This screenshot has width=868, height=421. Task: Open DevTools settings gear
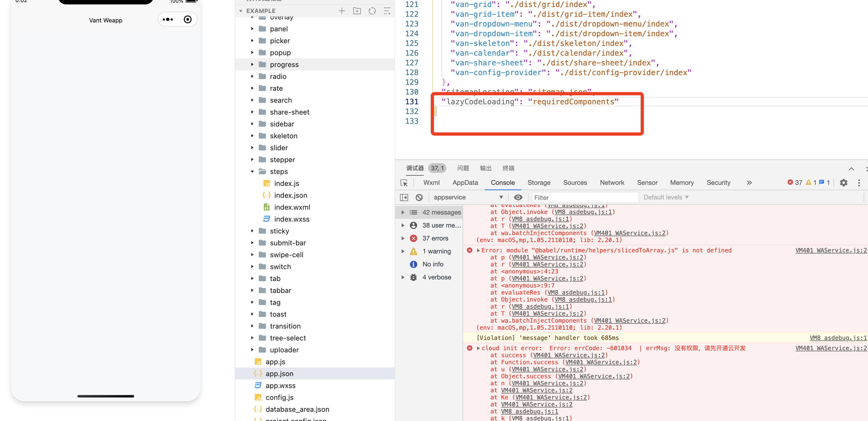coord(843,183)
